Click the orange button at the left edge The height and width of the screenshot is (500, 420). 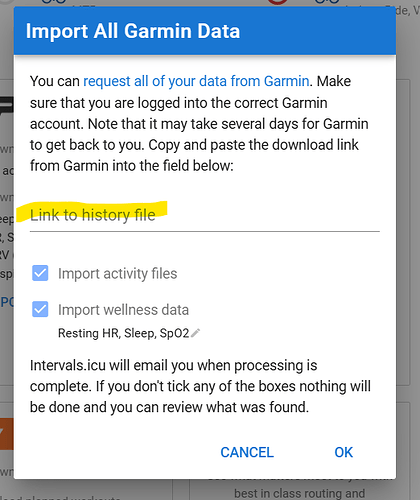tap(7, 434)
